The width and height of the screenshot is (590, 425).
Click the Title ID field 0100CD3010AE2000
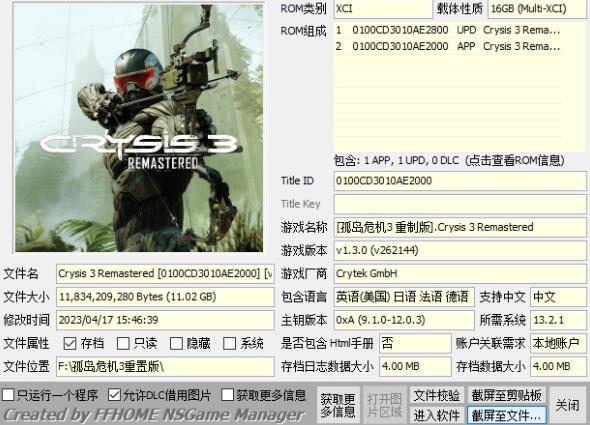(x=460, y=181)
